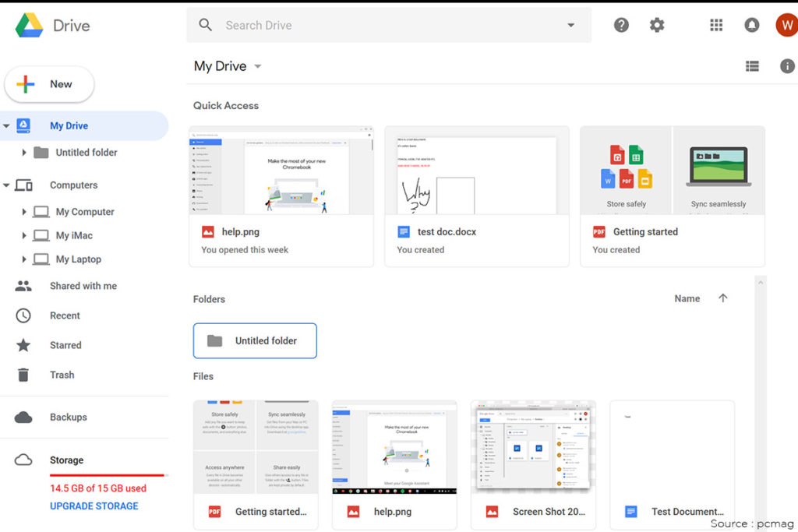Click the My iMac laptop icon
The width and height of the screenshot is (798, 532).
coord(41,235)
